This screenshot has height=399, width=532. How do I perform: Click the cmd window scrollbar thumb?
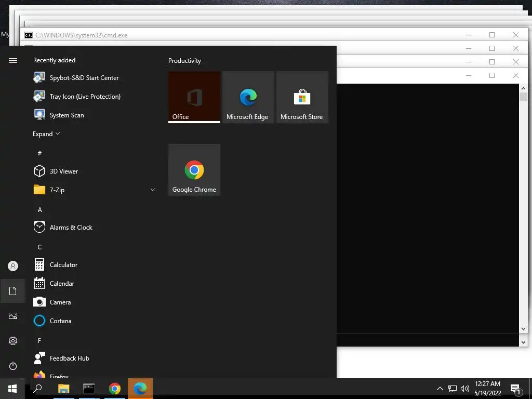coord(523,96)
